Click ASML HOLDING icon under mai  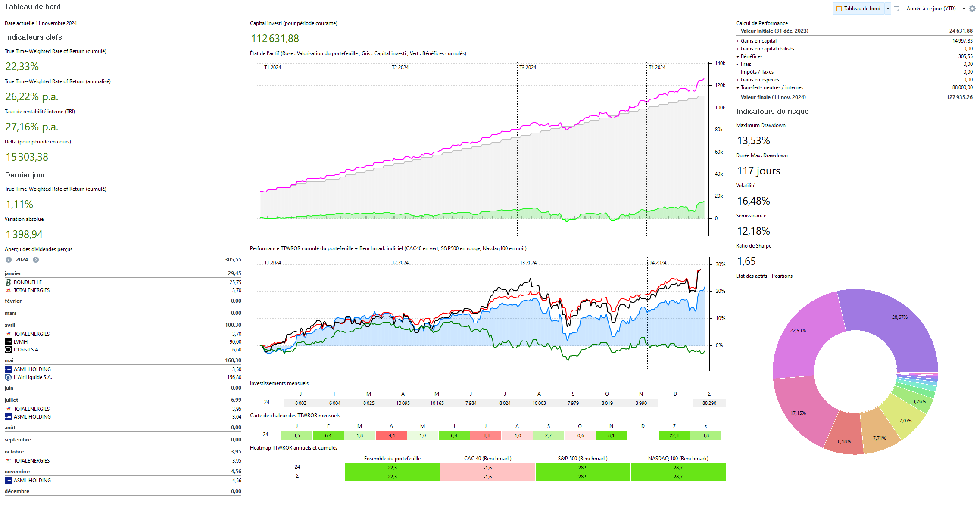tap(8, 369)
